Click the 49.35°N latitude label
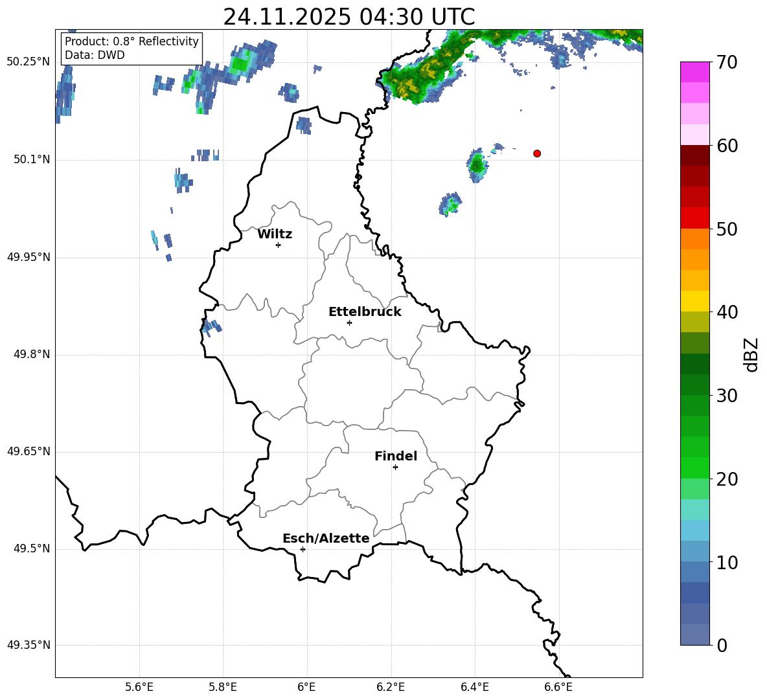This screenshot has width=767, height=700. tap(29, 645)
